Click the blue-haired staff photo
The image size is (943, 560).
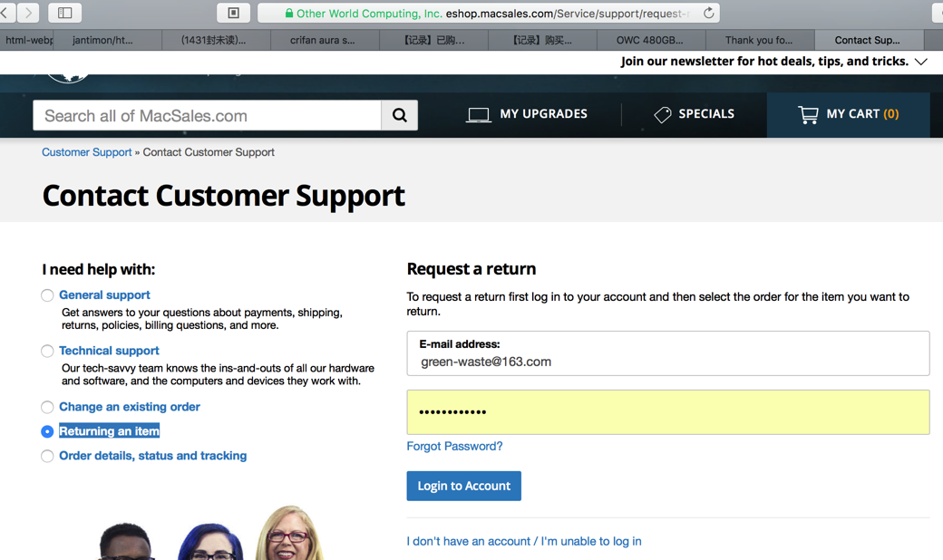(x=210, y=542)
